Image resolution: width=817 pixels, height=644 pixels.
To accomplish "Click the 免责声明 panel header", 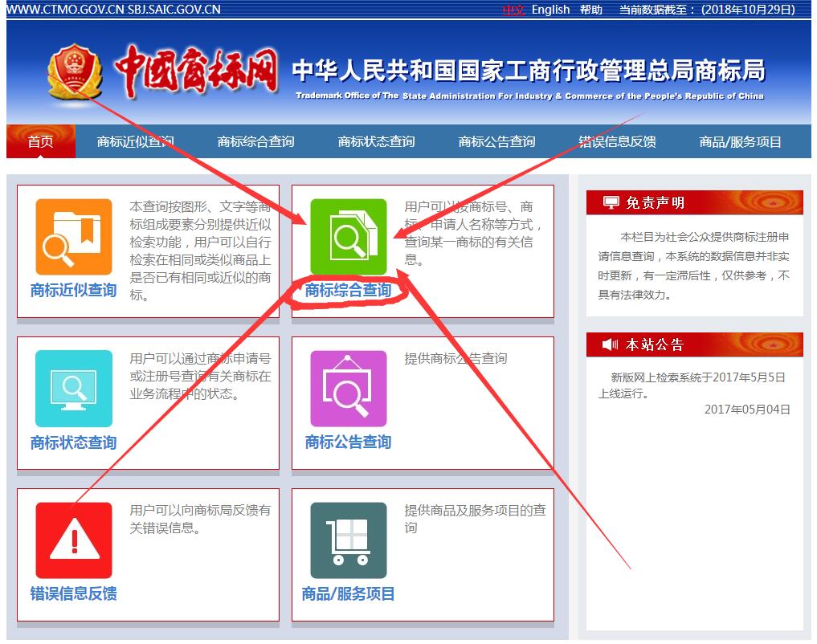I will click(695, 202).
